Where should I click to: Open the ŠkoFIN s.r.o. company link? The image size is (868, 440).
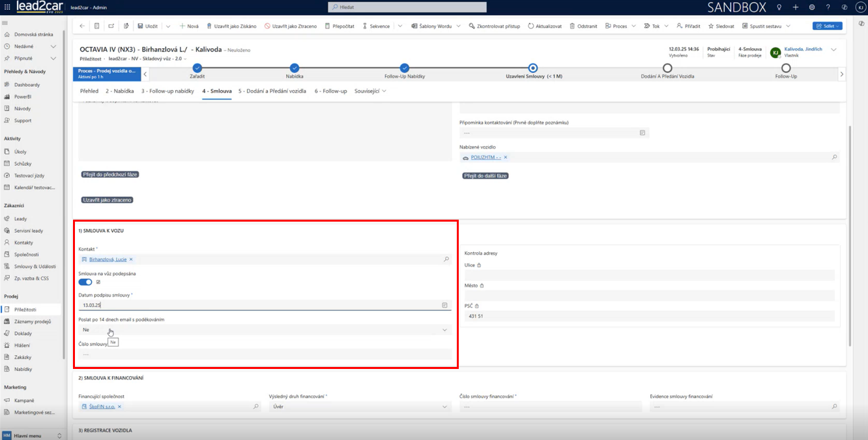coord(101,407)
